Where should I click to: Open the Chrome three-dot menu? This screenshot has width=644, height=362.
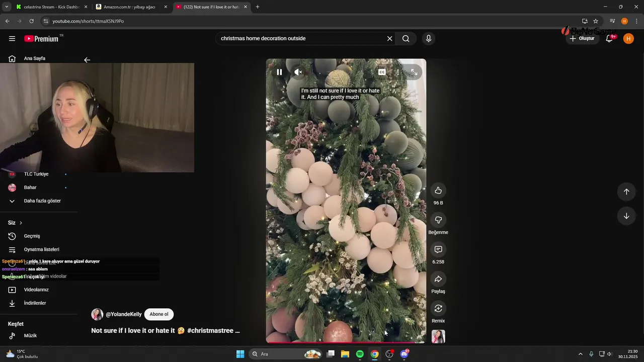(x=636, y=21)
